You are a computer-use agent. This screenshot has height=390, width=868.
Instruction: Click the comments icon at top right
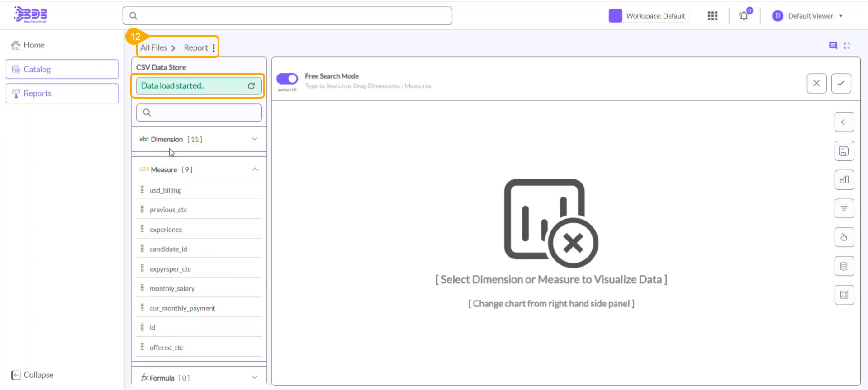tap(833, 46)
